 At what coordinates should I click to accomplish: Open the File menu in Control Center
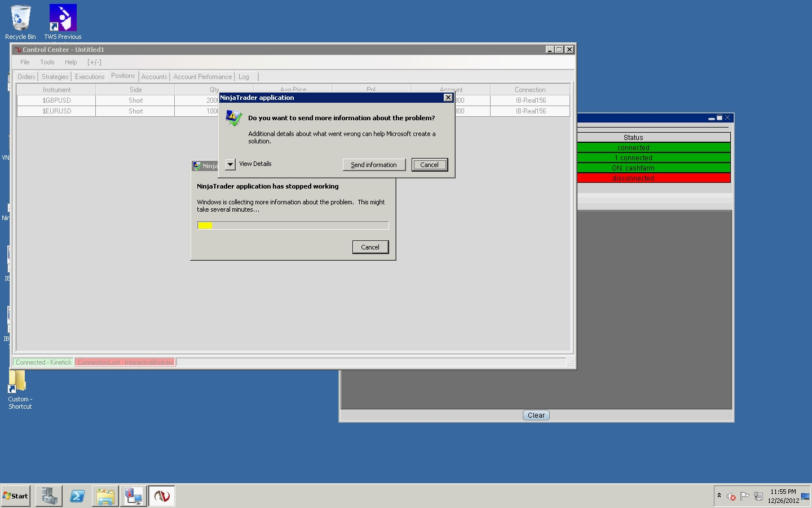click(x=25, y=62)
